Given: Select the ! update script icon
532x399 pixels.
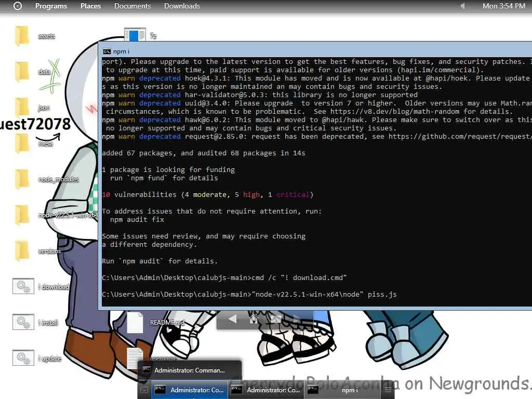Looking at the screenshot, I should pyautogui.click(x=23, y=358).
